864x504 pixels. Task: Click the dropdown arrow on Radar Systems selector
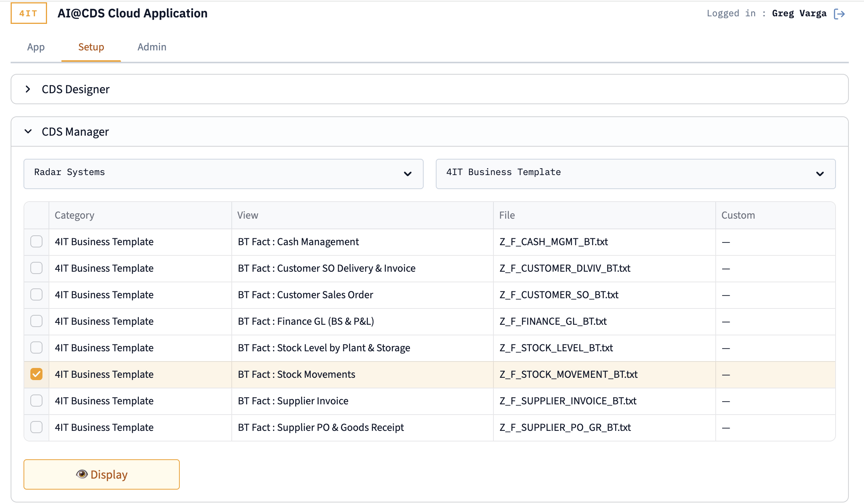point(408,174)
